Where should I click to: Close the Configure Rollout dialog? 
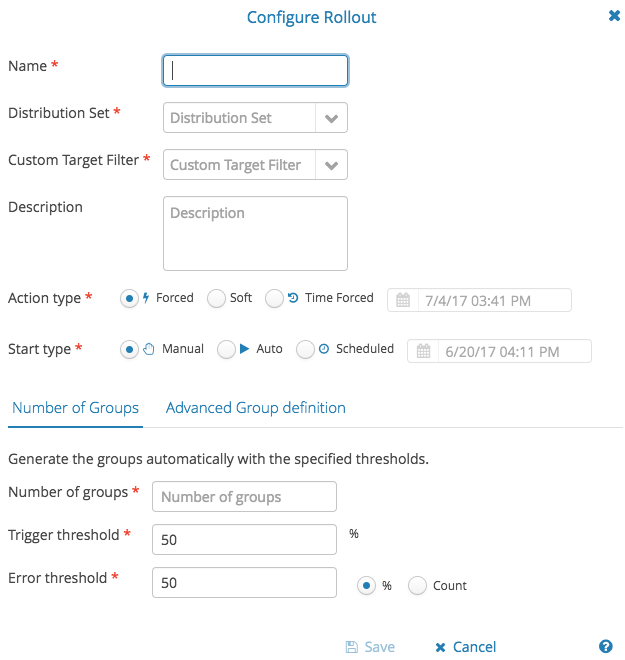point(614,16)
